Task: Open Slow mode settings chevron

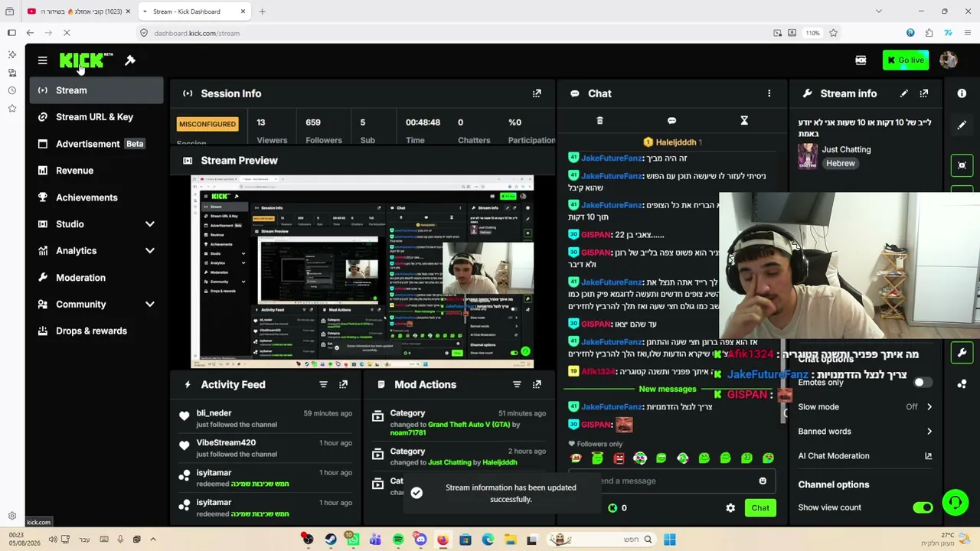Action: point(929,407)
